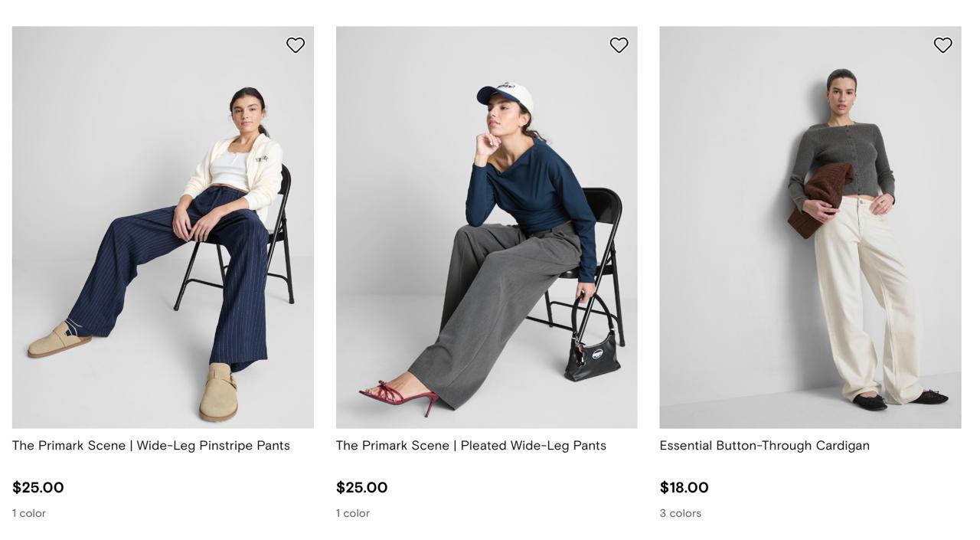Screen dimensions: 980x540
Task: Open the Pleated Wide-Leg Pants product photo
Action: click(486, 227)
